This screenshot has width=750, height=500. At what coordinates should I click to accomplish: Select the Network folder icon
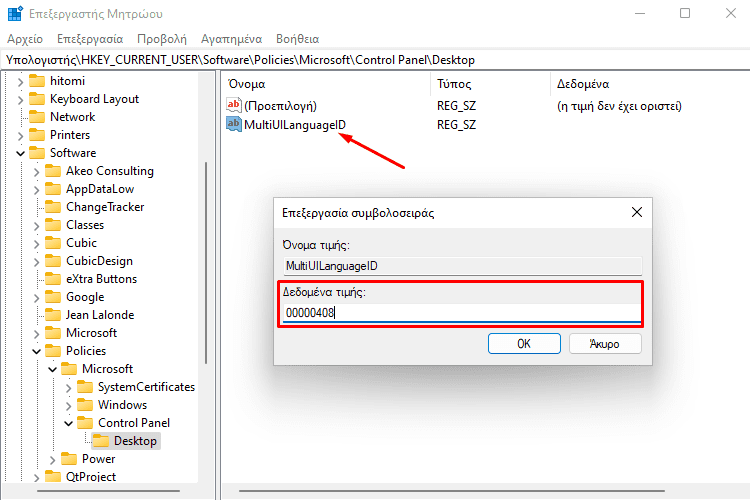point(37,117)
